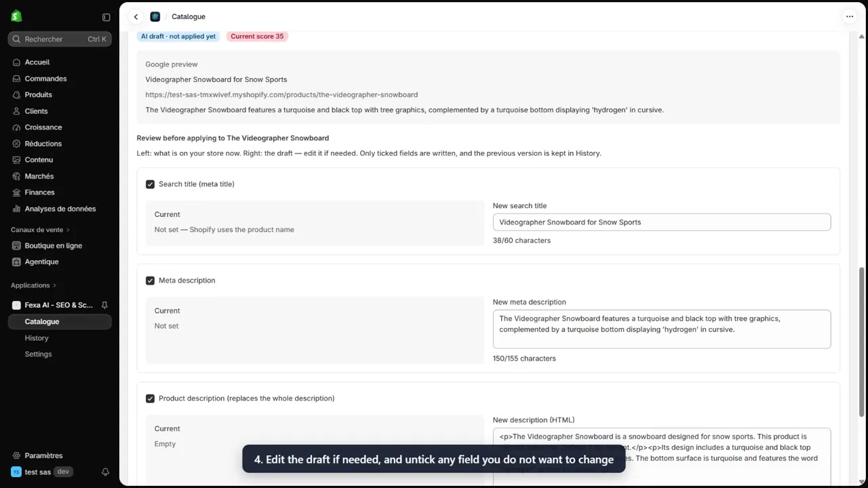Click the "38/60 characters" counter
The image size is (868, 488).
point(521,241)
